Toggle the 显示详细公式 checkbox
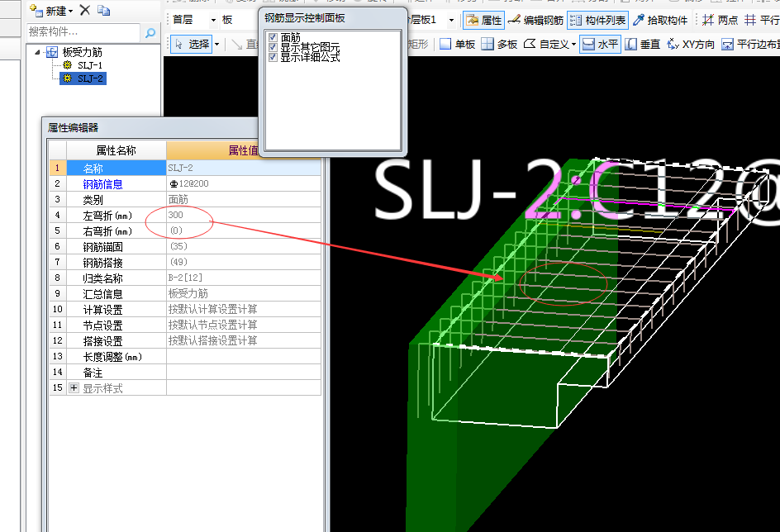This screenshot has width=780, height=532. point(273,57)
